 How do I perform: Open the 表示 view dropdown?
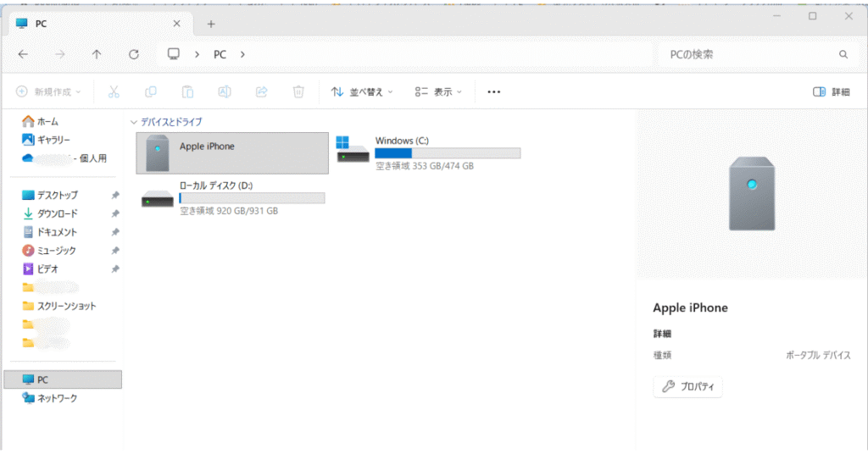439,91
